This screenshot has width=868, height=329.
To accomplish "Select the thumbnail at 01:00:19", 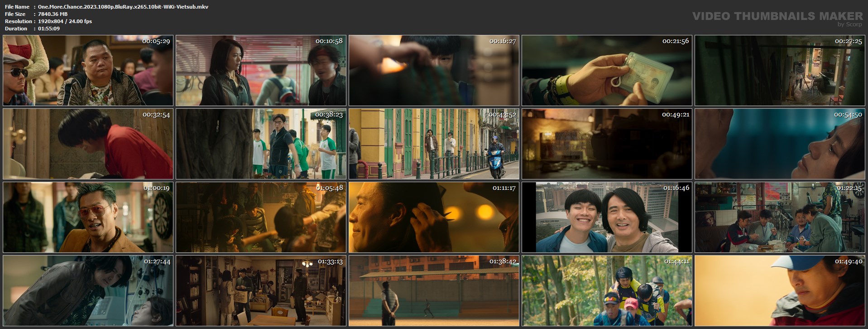I will 88,217.
